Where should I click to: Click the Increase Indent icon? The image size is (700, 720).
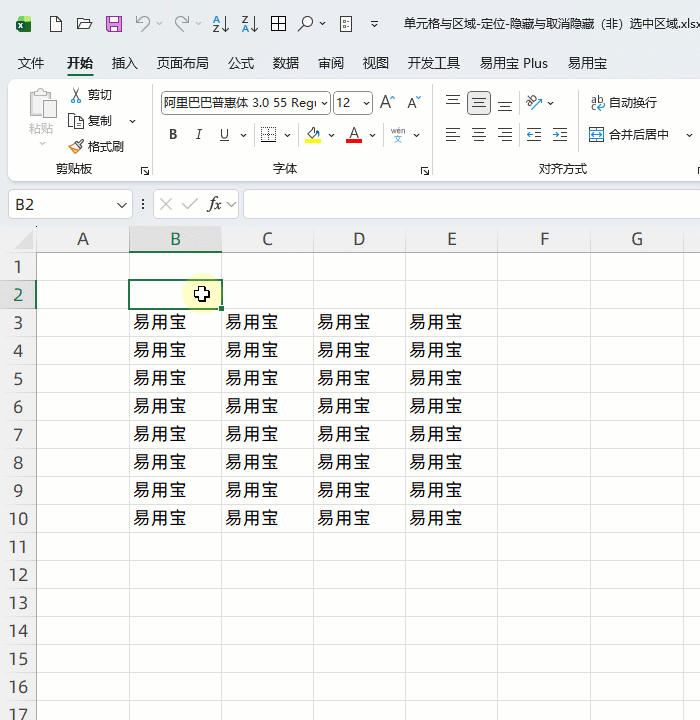559,134
